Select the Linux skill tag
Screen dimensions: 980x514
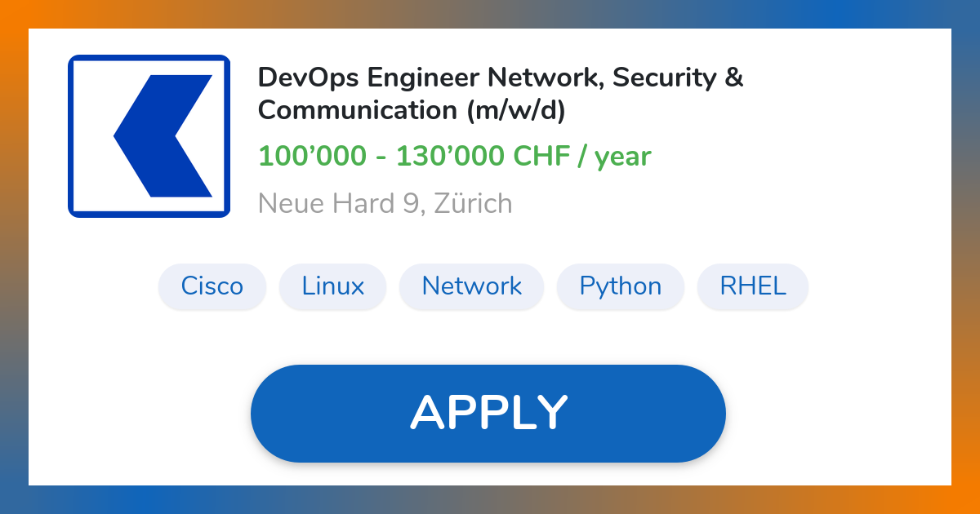point(332,286)
